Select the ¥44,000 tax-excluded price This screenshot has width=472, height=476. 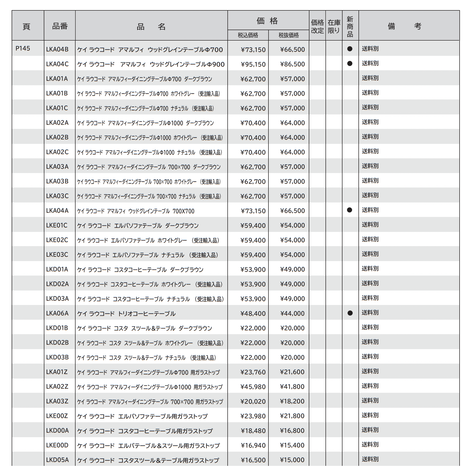pyautogui.click(x=292, y=314)
